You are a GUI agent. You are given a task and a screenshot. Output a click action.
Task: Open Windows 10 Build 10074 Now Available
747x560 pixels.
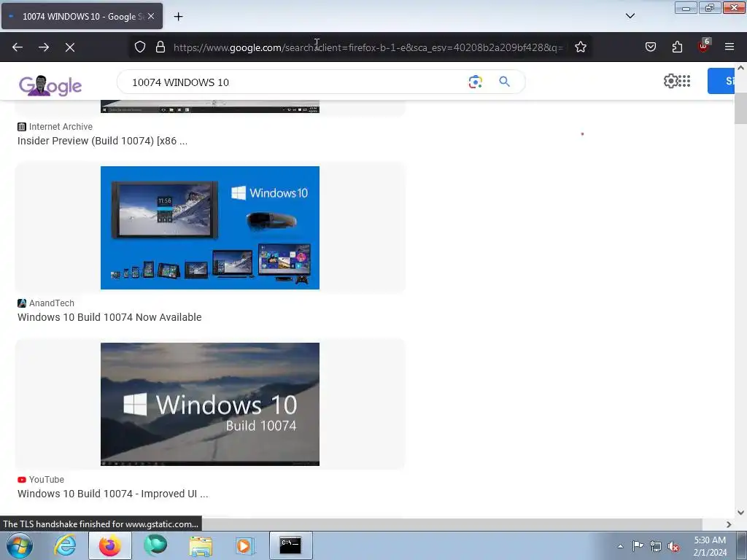coord(109,317)
